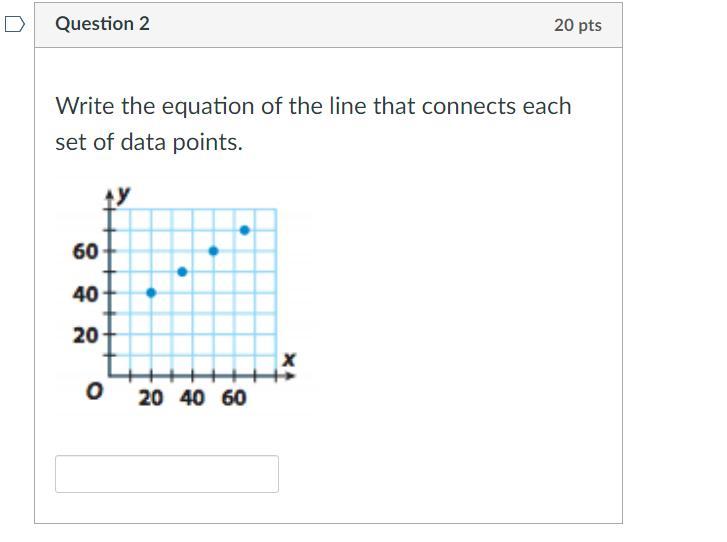Flag Question 2 using the flag icon
The height and width of the screenshot is (542, 727).
click(15, 24)
